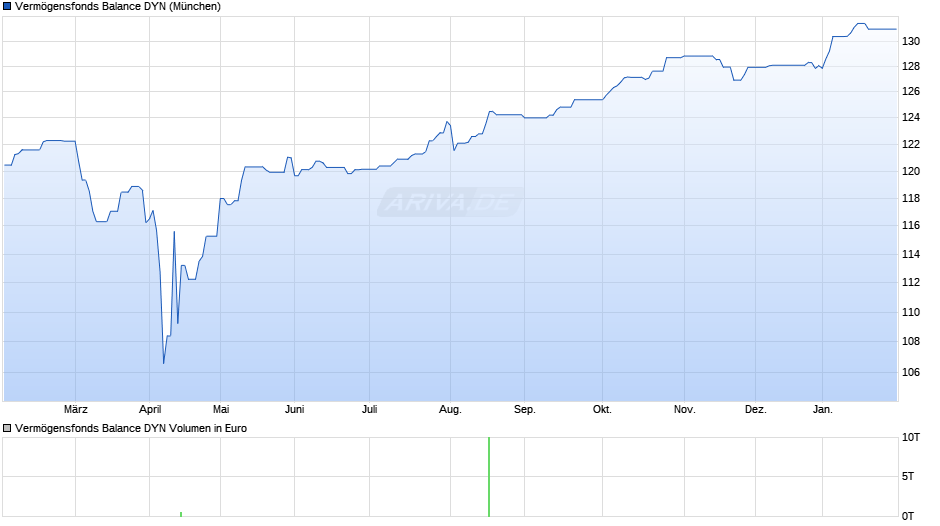Click the 110 price axis value
Image resolution: width=940 pixels, height=526 pixels.
click(x=911, y=312)
